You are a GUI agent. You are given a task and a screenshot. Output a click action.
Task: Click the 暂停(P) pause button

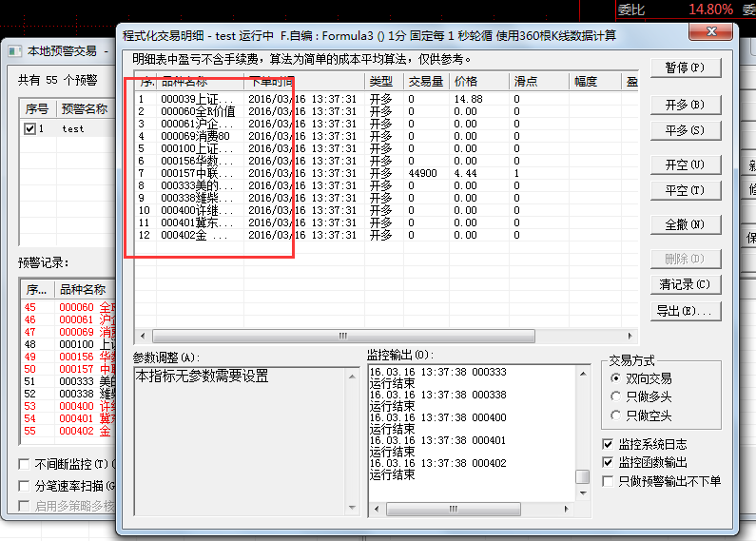click(686, 68)
